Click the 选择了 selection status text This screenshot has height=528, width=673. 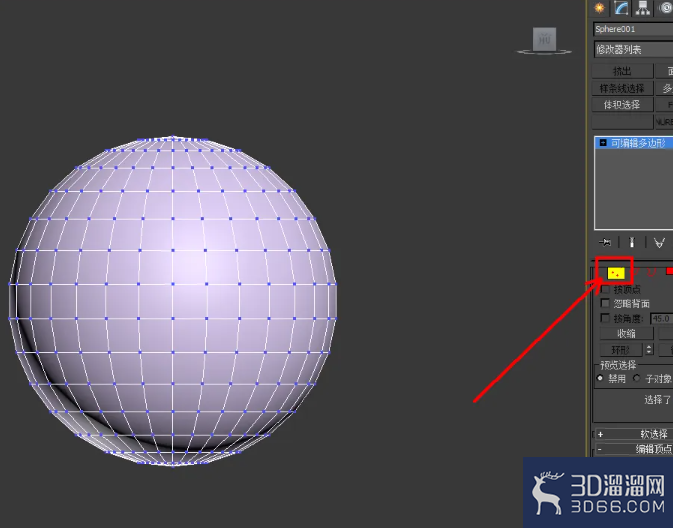(657, 400)
